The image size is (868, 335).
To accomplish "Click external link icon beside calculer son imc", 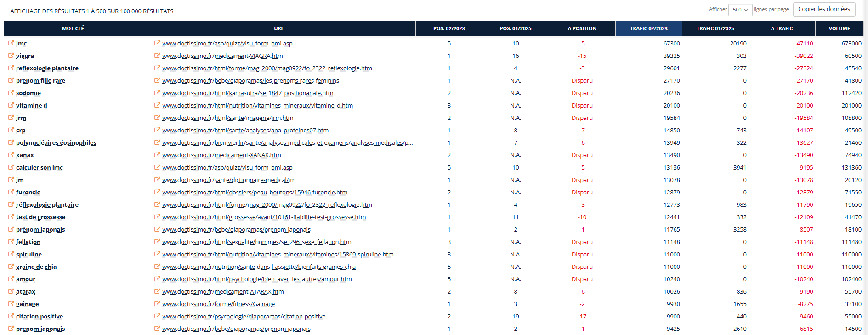I will point(11,167).
